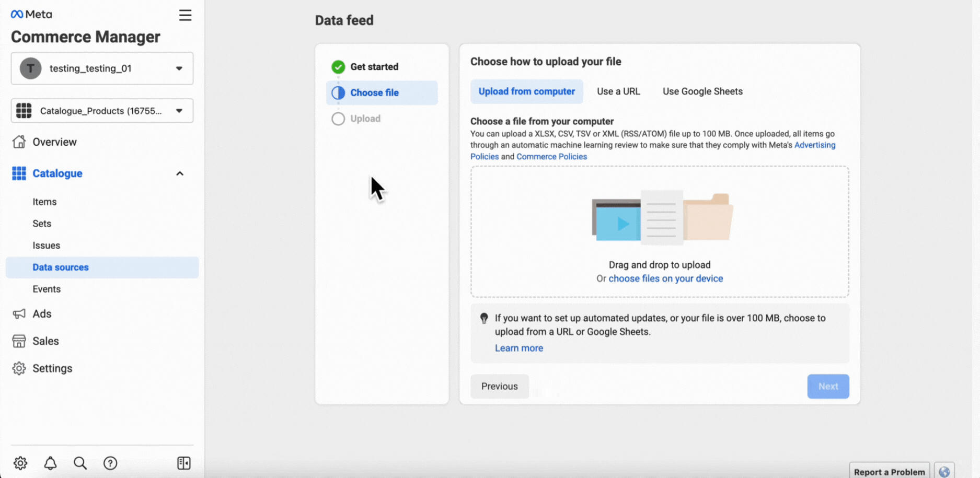
Task: Open the hamburger menu icon
Action: [x=185, y=15]
